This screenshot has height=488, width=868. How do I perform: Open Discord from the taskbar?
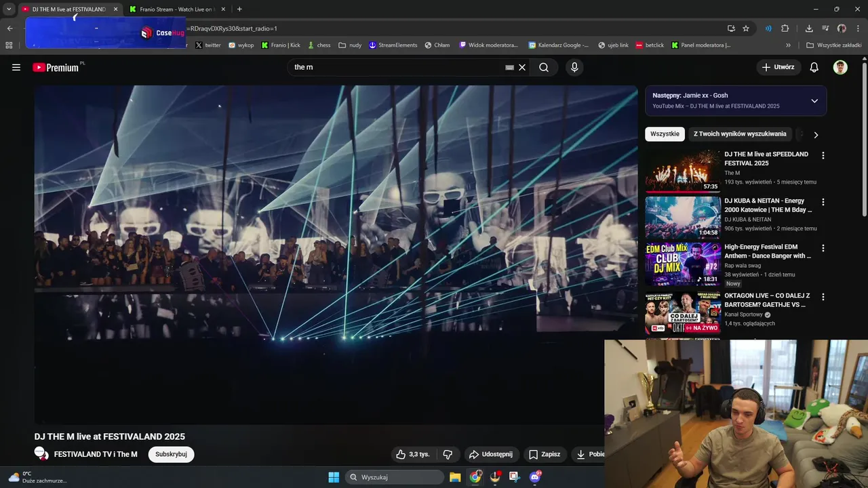tap(535, 477)
